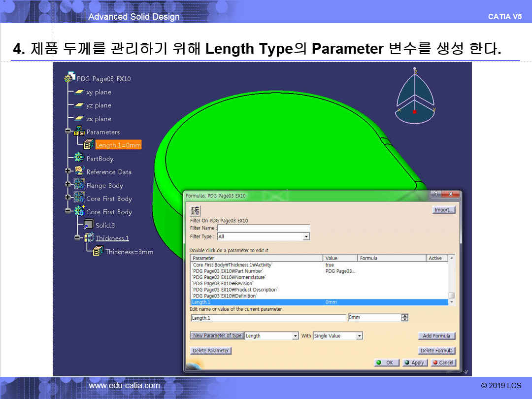
Task: Expand the Reference Data node
Action: [67, 172]
